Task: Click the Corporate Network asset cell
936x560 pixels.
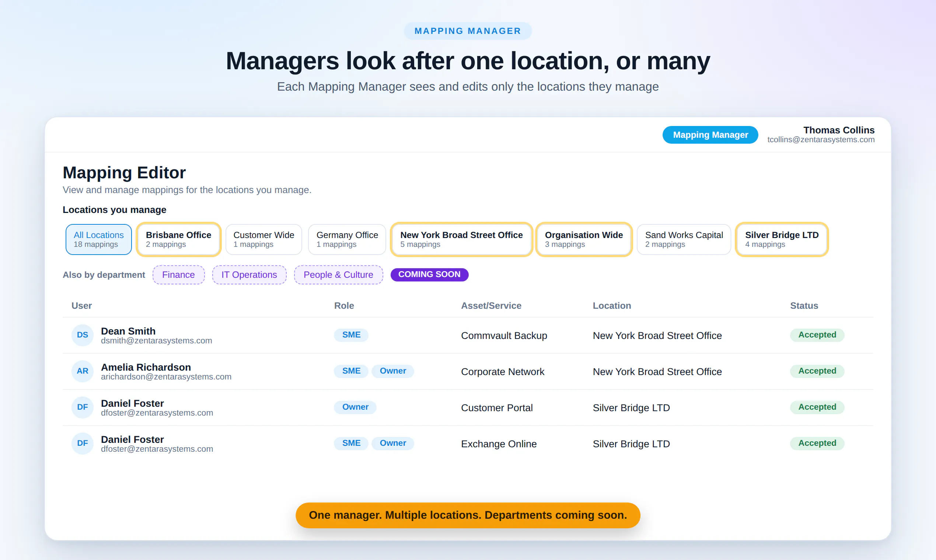Action: coord(502,372)
